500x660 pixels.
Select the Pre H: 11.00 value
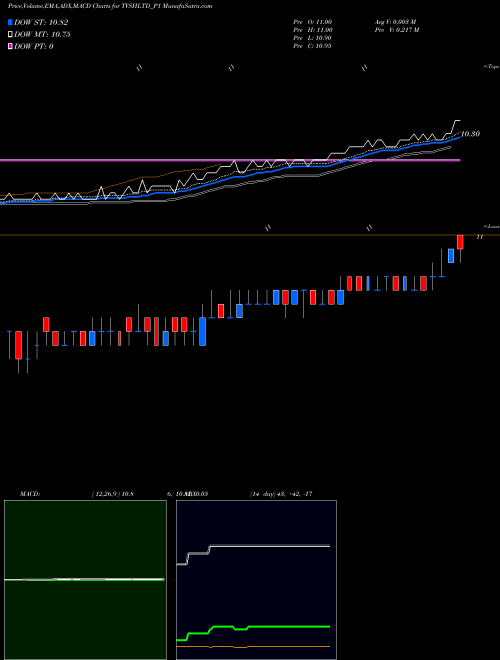(x=313, y=30)
